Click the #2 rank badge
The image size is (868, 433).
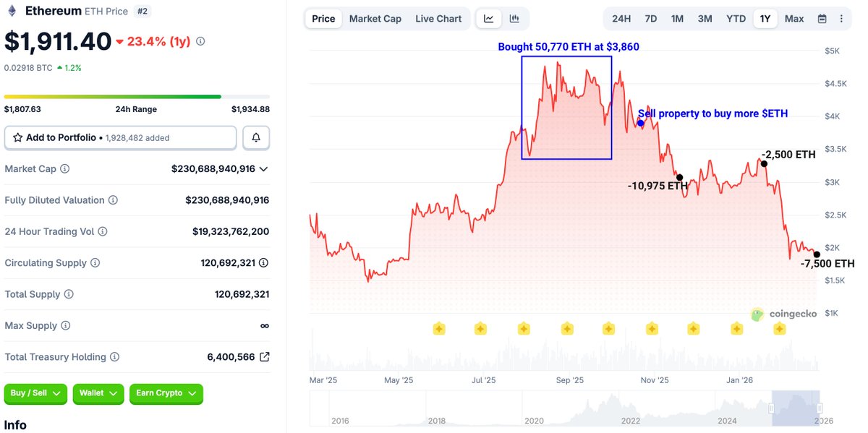142,11
